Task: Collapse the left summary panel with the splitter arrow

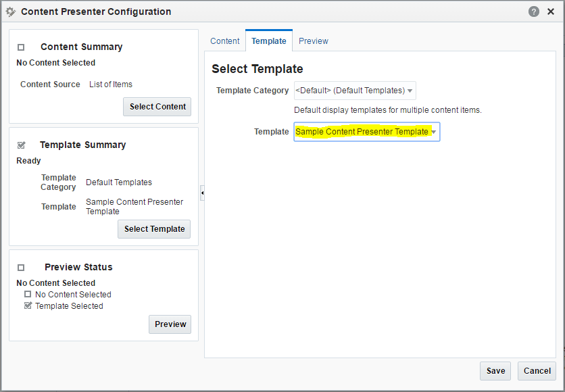Action: (x=202, y=193)
